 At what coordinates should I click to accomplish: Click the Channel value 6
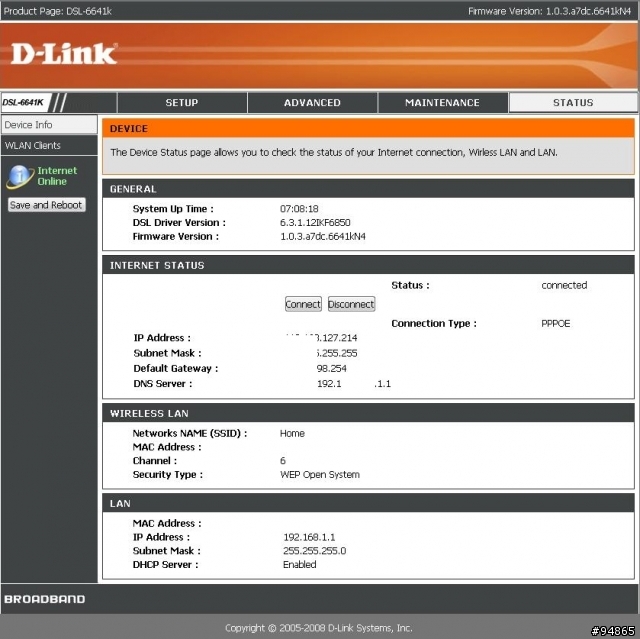(282, 461)
